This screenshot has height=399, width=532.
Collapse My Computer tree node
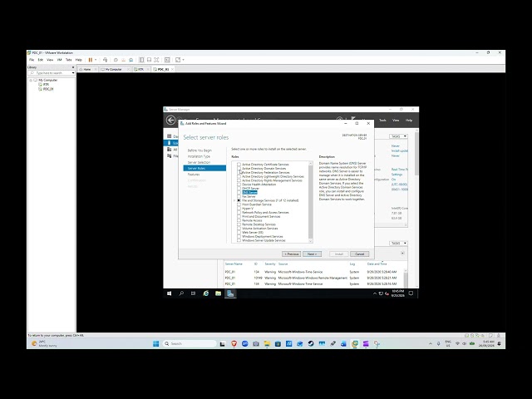tap(31, 81)
